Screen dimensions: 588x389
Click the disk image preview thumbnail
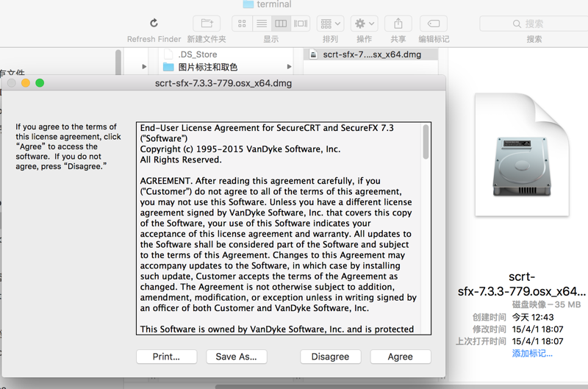pyautogui.click(x=522, y=154)
